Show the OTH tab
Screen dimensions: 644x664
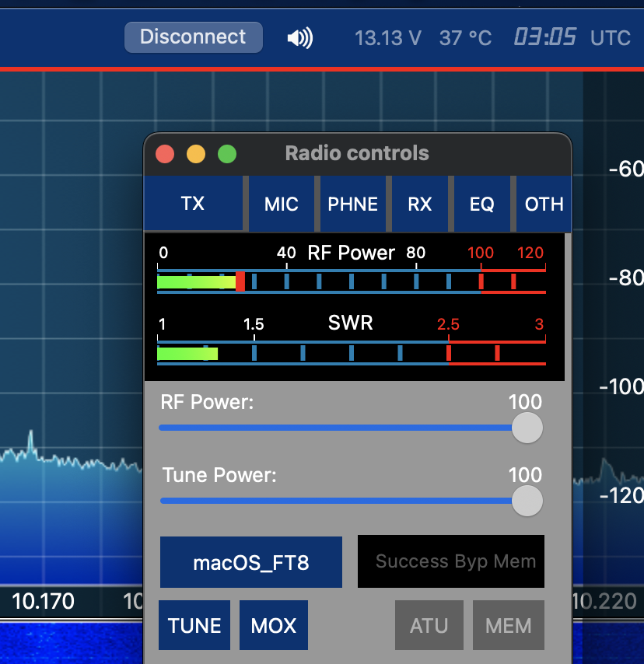pyautogui.click(x=544, y=204)
